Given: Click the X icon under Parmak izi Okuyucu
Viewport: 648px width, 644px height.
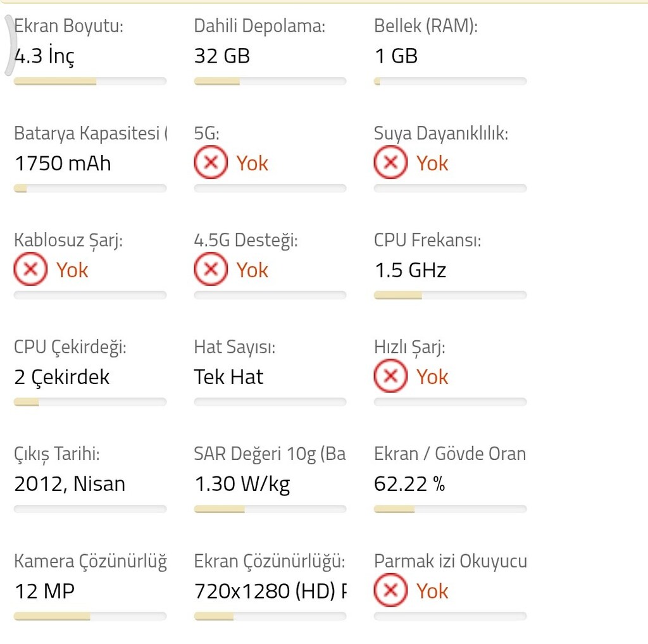Looking at the screenshot, I should click(390, 590).
